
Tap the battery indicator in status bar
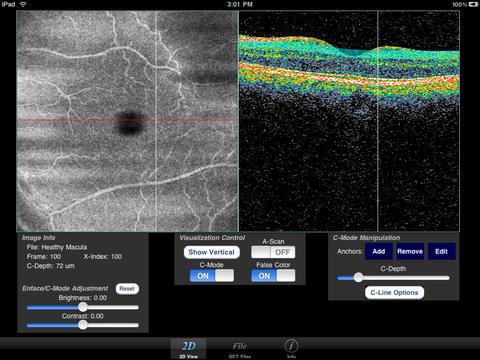pos(473,4)
